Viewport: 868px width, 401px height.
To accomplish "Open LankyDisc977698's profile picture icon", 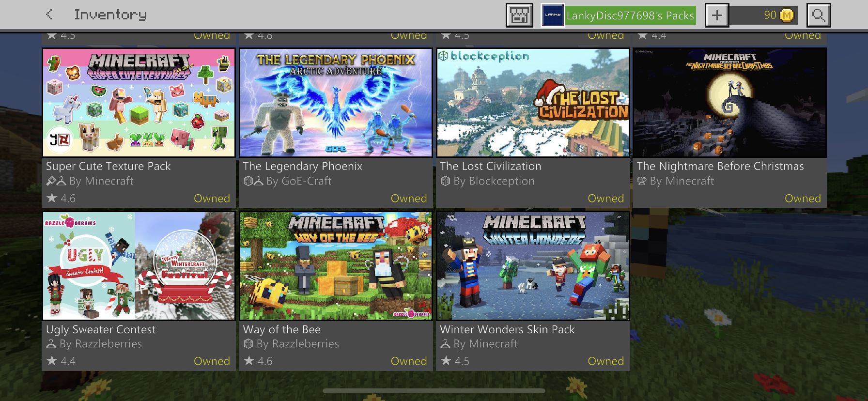I will [553, 15].
